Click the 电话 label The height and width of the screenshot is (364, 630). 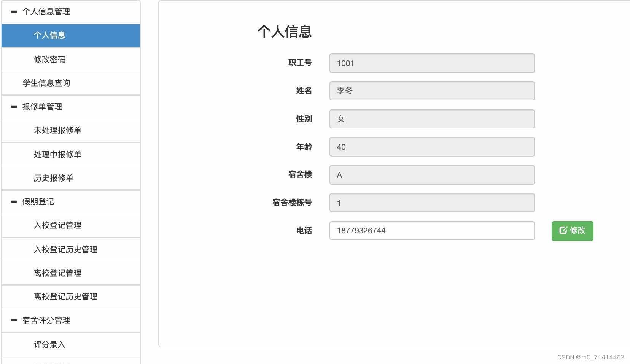(304, 231)
